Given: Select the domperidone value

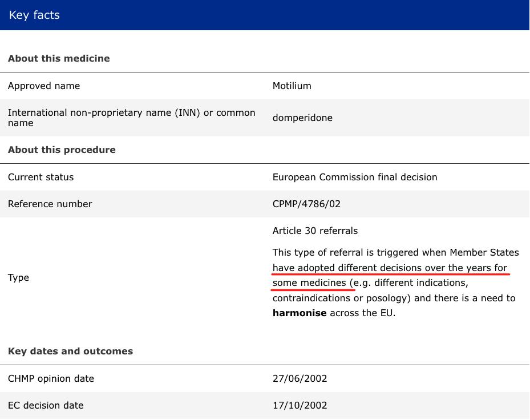Looking at the screenshot, I should [x=302, y=118].
